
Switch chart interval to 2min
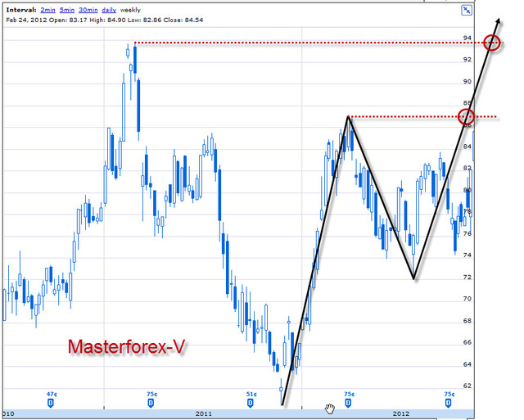click(x=47, y=10)
